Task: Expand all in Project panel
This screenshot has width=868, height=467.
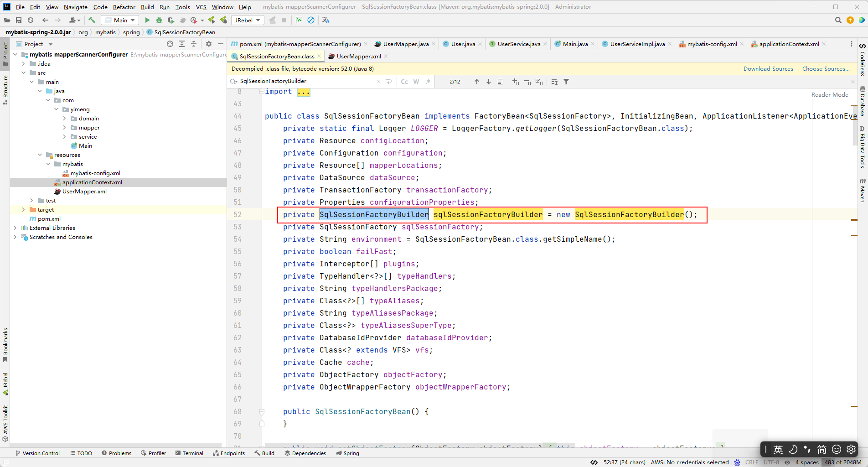Action: (x=182, y=44)
